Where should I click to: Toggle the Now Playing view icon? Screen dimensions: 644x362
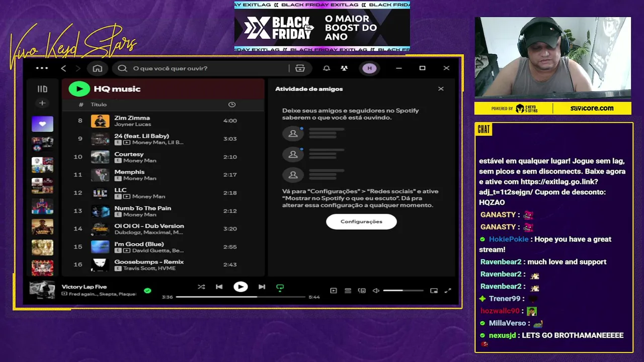coord(333,291)
